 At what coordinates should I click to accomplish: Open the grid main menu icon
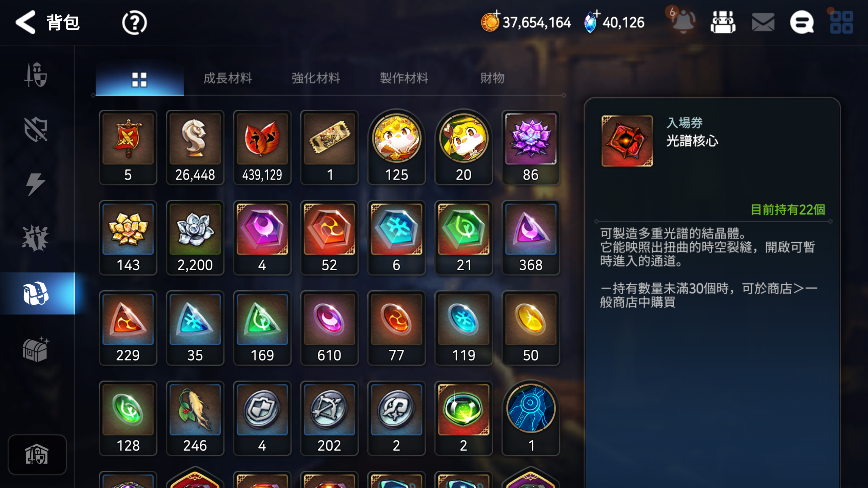(x=842, y=22)
